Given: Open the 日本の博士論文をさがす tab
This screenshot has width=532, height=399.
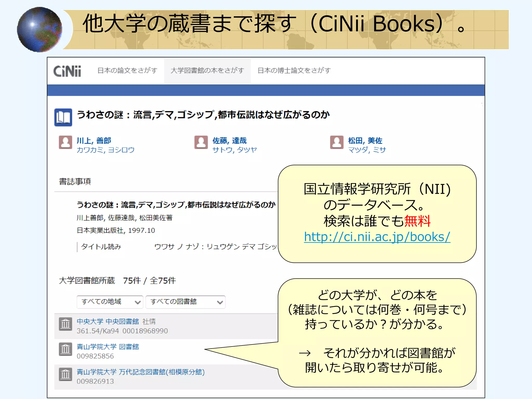Looking at the screenshot, I should point(294,70).
